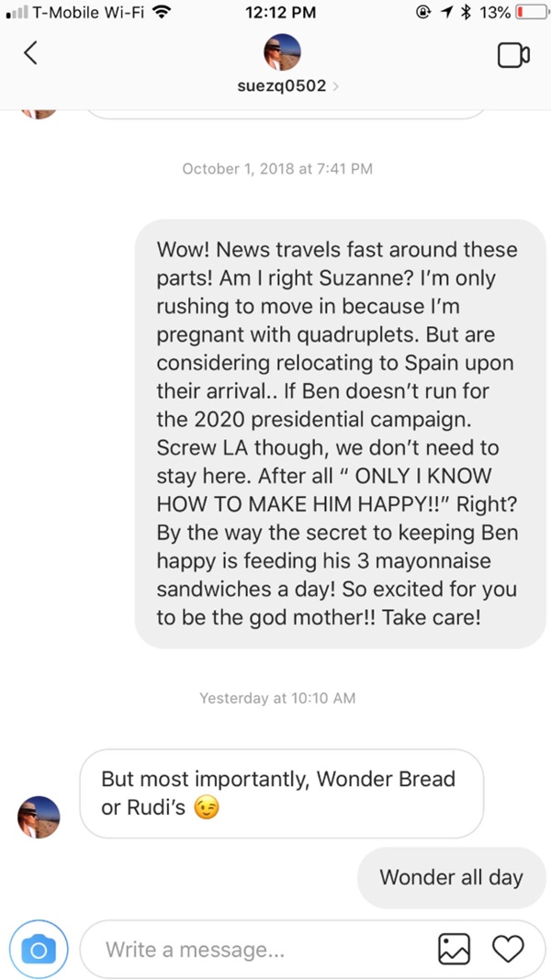Send a heart reaction
Screen dimensions: 551x980
tap(509, 950)
